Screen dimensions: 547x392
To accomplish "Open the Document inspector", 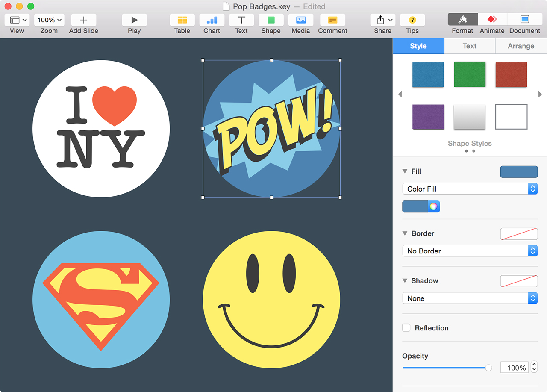I will coord(525,20).
